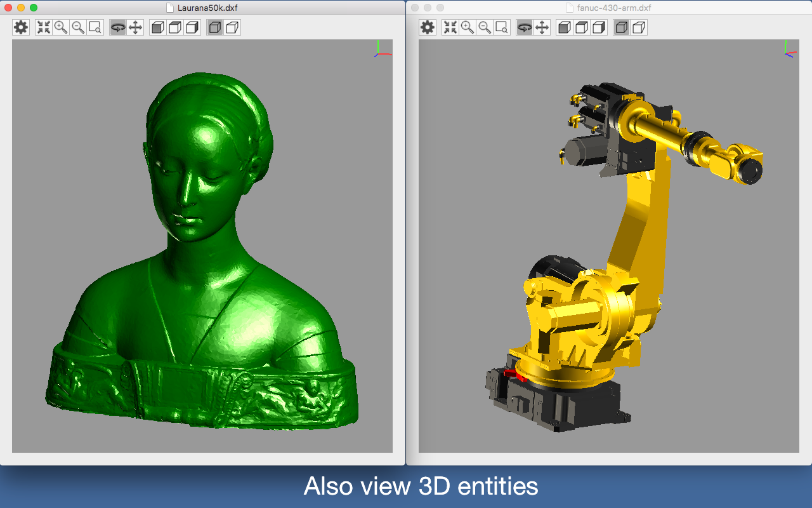The width and height of the screenshot is (812, 508).
Task: Zoom out on the Laurana50k.dxf view
Action: pyautogui.click(x=78, y=27)
